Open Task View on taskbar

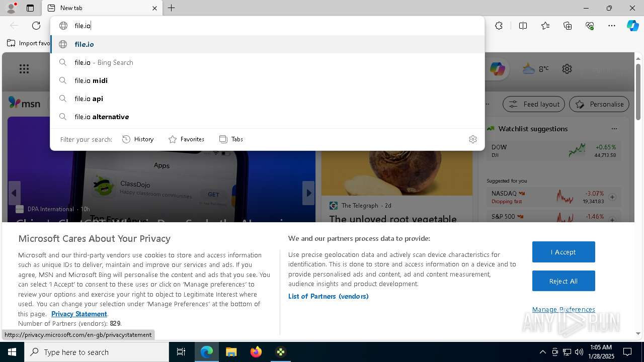(181, 352)
